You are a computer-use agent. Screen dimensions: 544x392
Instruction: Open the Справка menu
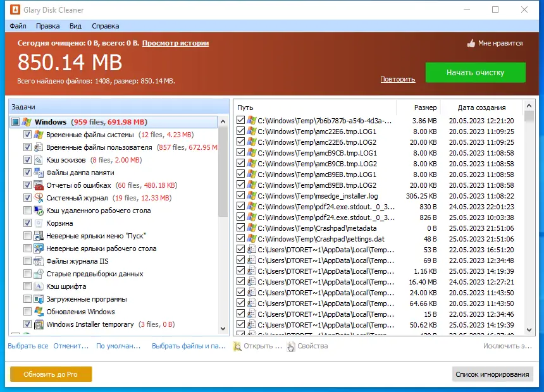[106, 26]
